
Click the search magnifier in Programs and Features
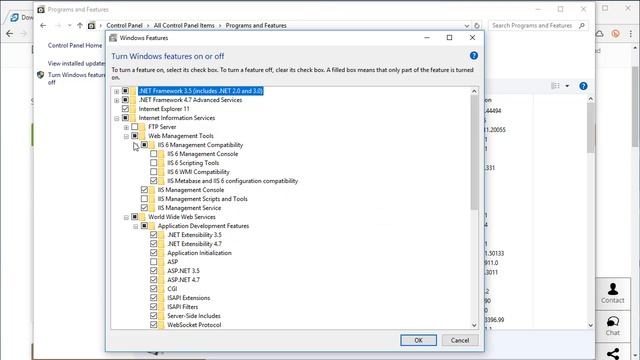[582, 25]
